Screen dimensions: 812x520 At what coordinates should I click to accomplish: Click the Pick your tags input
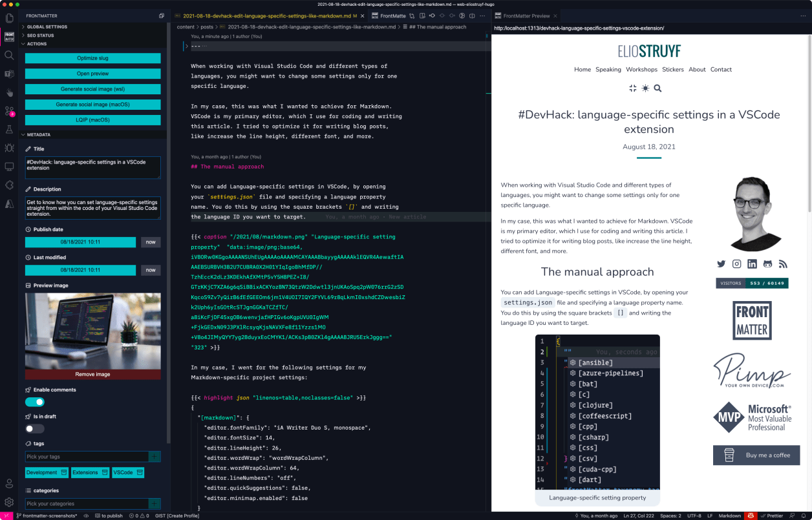click(x=87, y=457)
